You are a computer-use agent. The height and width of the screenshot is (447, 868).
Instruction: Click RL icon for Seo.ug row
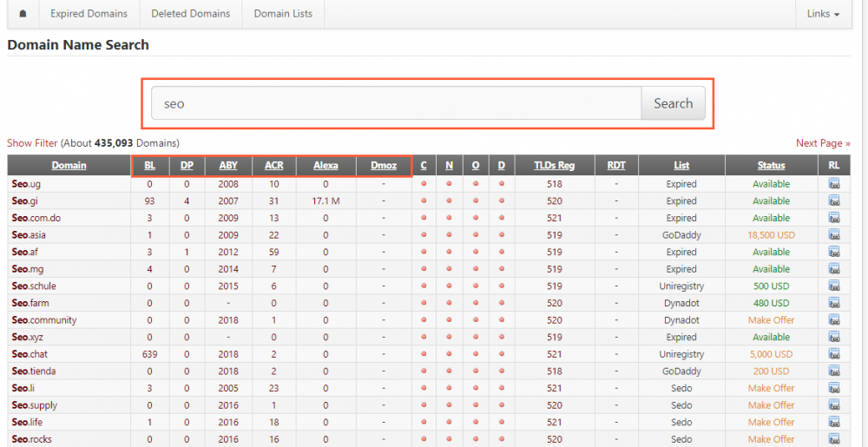tap(834, 184)
